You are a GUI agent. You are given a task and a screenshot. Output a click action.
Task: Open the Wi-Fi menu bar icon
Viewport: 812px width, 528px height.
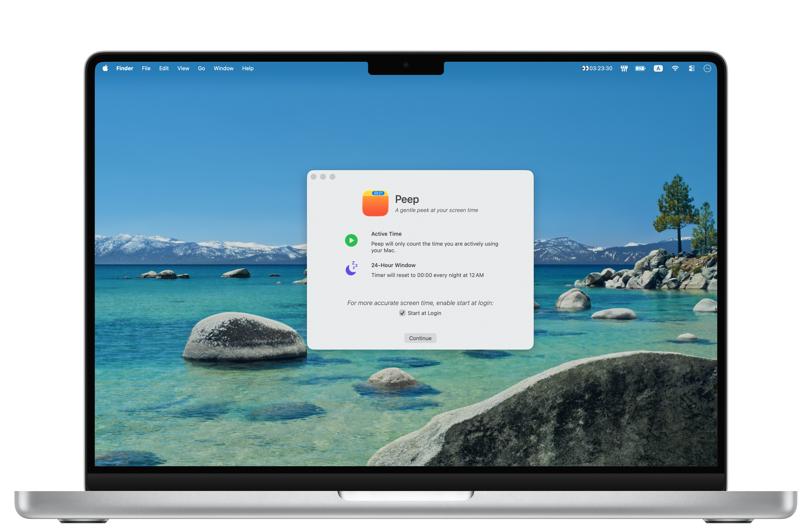click(x=675, y=68)
